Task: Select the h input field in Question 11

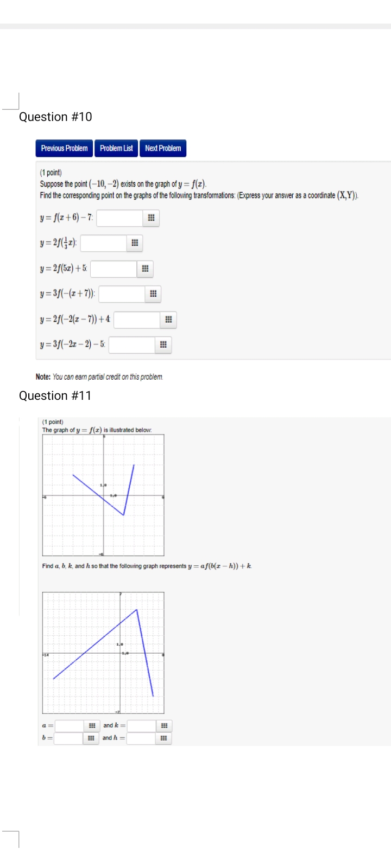Action: coord(141,738)
